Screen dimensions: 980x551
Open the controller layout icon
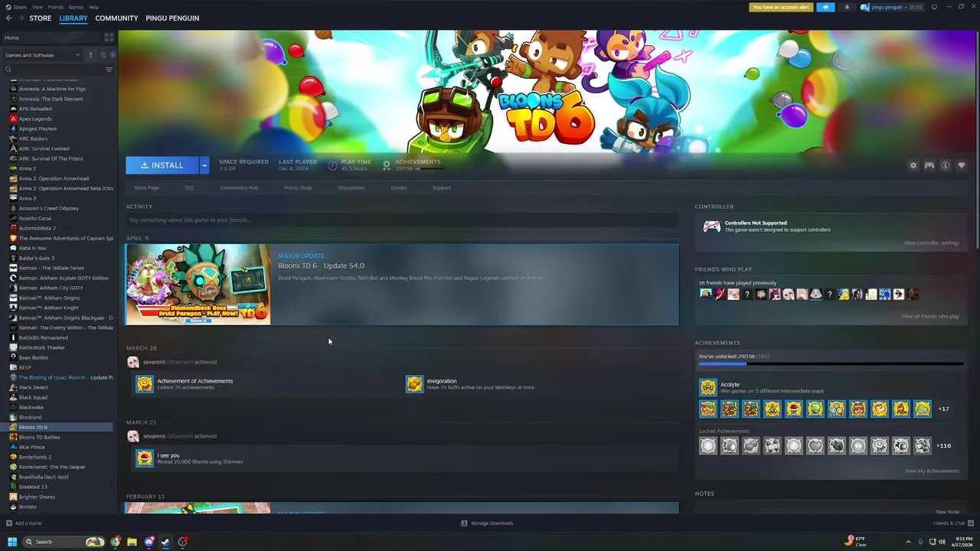click(929, 165)
